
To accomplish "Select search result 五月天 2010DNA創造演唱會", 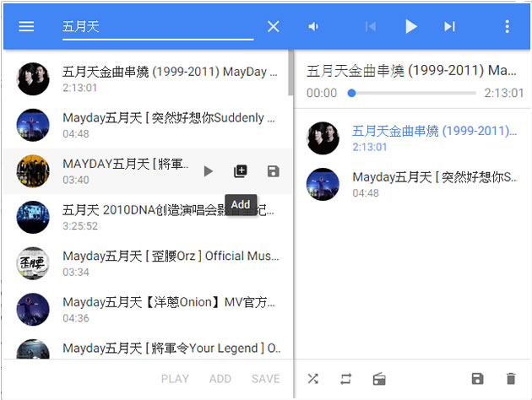I will coord(148,217).
